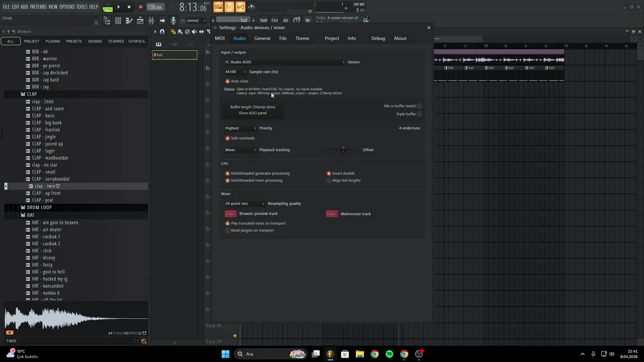Open the 24-point sinc resampling dropdown
Image resolution: width=644 pixels, height=362 pixels.
[245, 204]
